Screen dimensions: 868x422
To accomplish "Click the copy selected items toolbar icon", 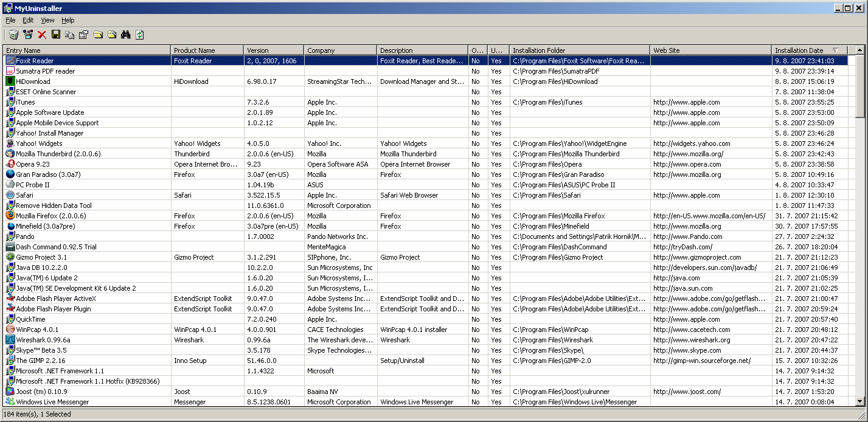I will (x=70, y=35).
